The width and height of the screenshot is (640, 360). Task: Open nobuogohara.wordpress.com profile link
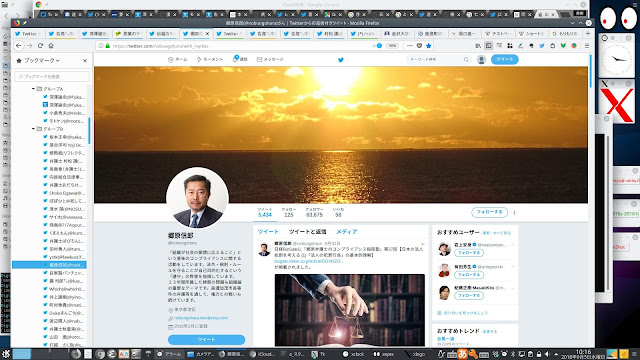[201, 318]
